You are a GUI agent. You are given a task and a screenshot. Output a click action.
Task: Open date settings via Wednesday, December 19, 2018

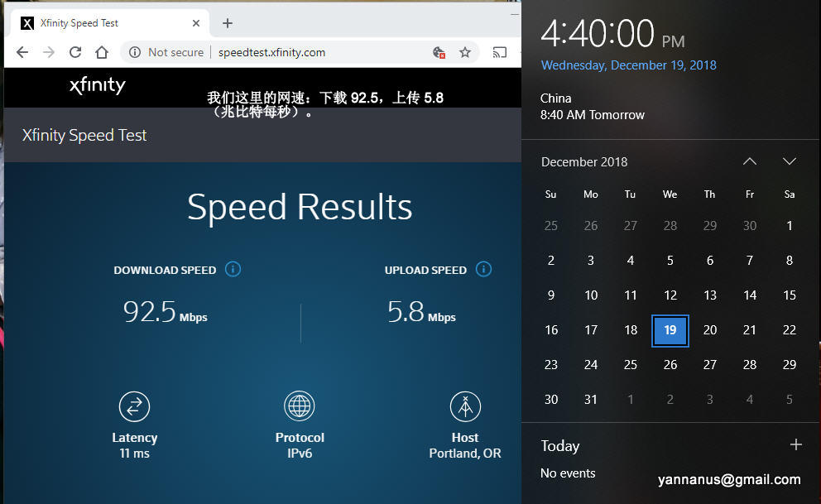pyautogui.click(x=628, y=65)
